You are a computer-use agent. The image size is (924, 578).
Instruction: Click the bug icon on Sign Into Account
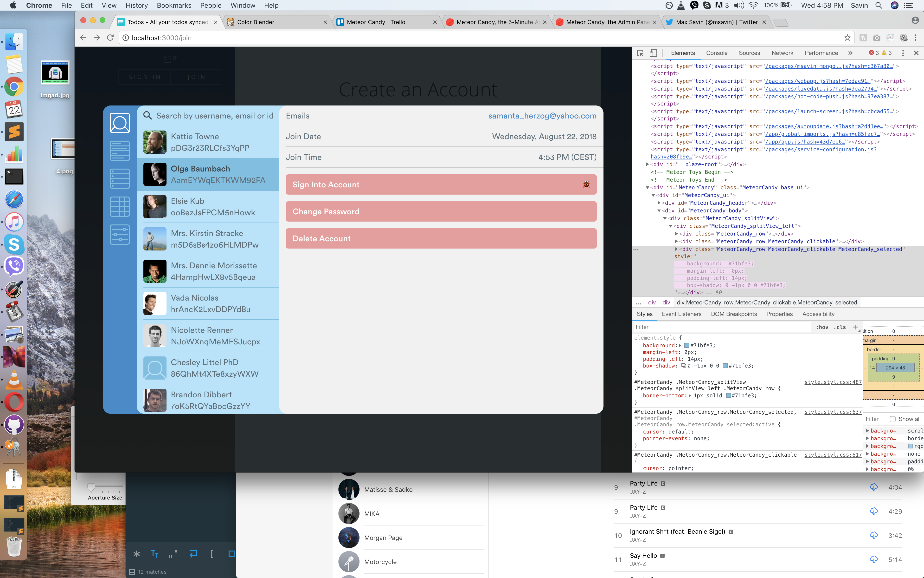[x=586, y=184]
